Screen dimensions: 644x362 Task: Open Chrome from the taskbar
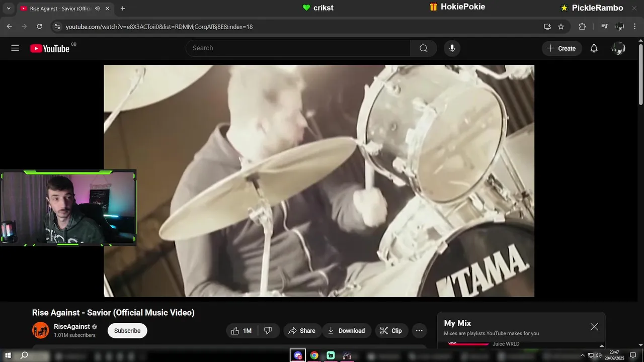click(314, 355)
